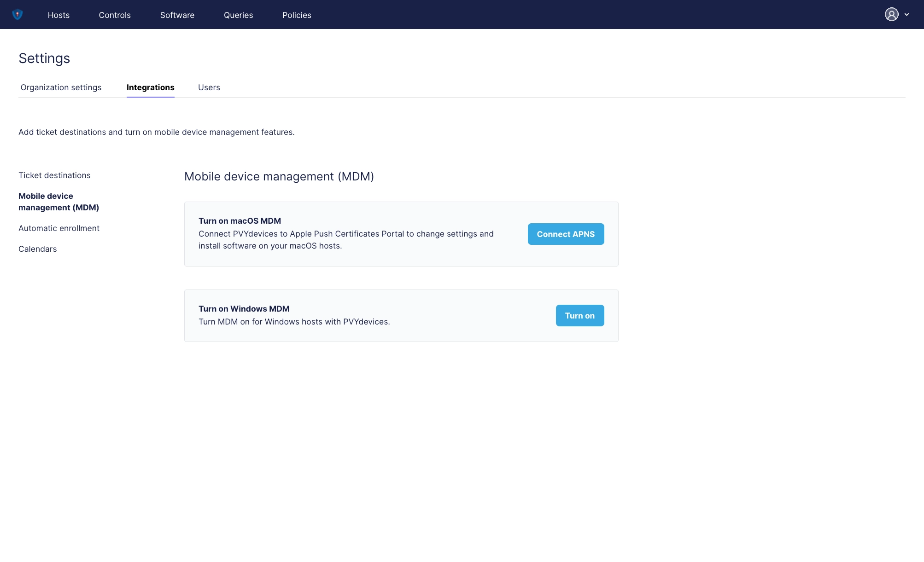The image size is (924, 562).
Task: Switch to the Users tab
Action: [209, 87]
